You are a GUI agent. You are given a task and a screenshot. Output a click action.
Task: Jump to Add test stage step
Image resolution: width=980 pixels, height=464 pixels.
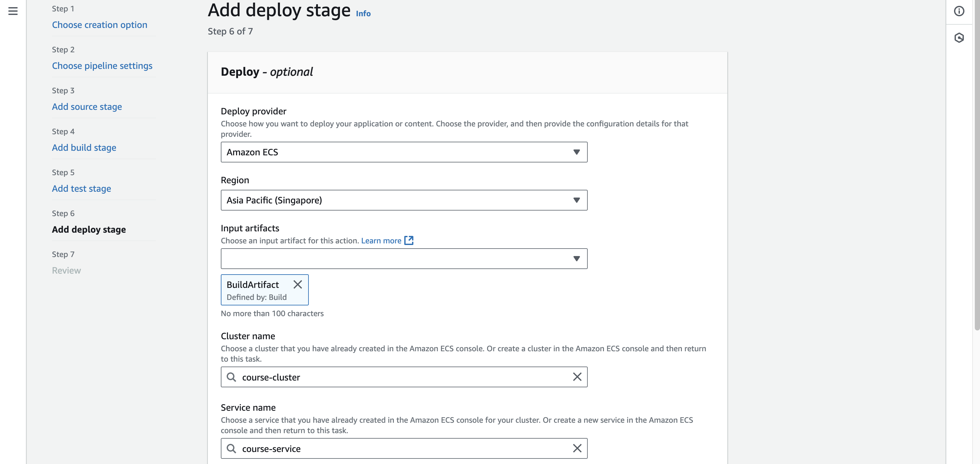pyautogui.click(x=82, y=188)
